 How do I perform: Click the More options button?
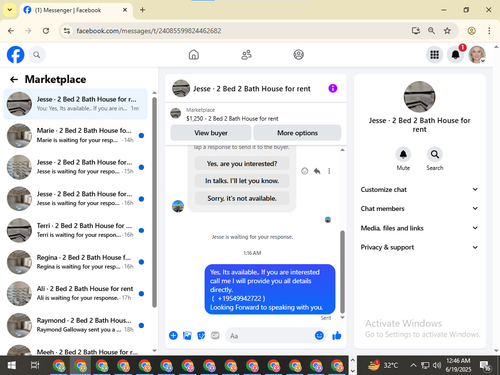point(297,133)
